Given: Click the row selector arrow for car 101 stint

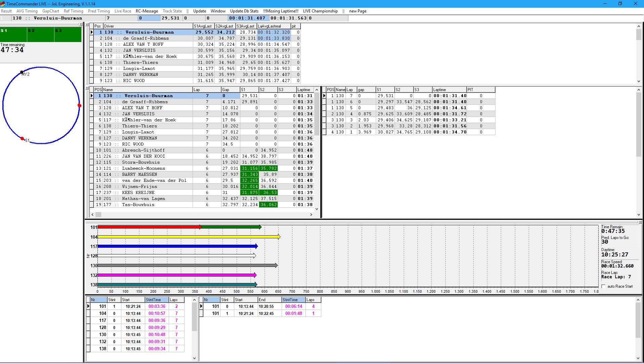Looking at the screenshot, I should [x=88, y=306].
